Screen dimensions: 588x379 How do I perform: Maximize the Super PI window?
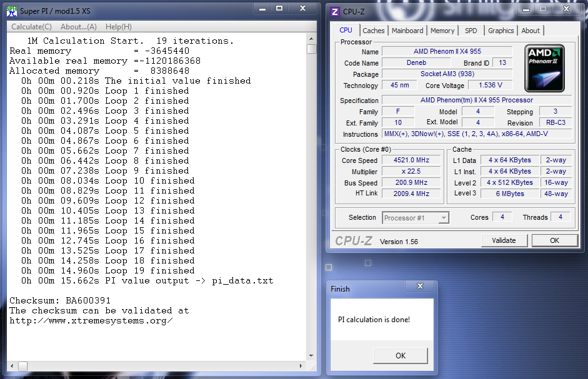pos(279,9)
